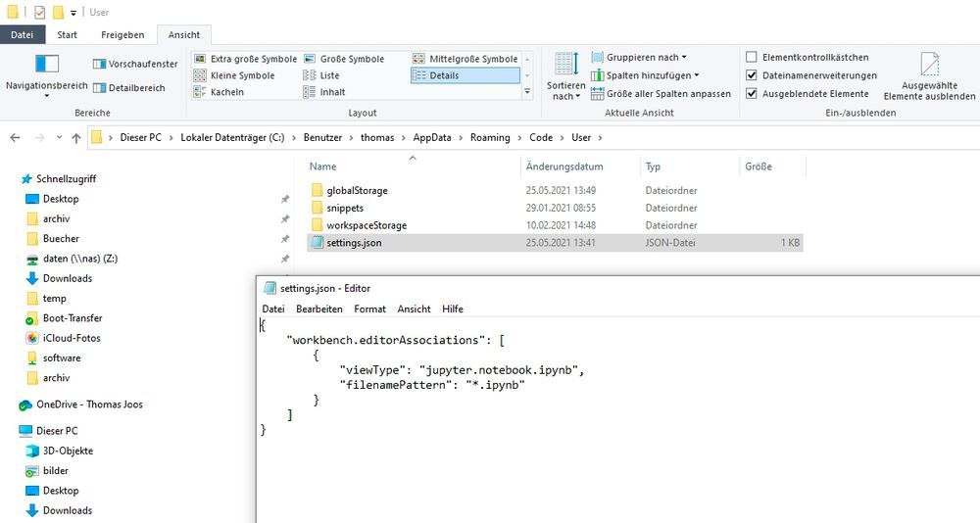Click Dieser PC in address bar
This screenshot has height=523, width=980.
point(140,137)
